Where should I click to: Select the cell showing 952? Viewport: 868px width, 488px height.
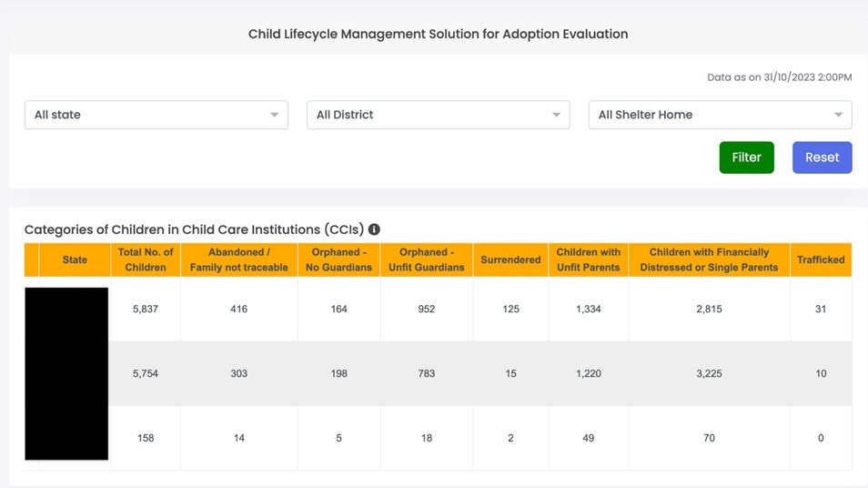(x=426, y=309)
